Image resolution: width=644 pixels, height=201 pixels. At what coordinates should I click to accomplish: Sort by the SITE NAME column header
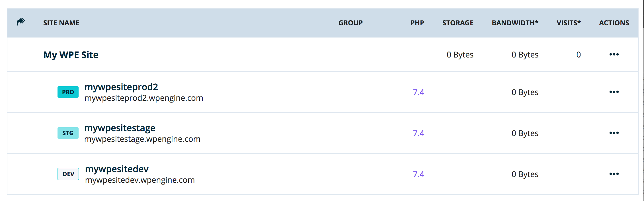(61, 23)
